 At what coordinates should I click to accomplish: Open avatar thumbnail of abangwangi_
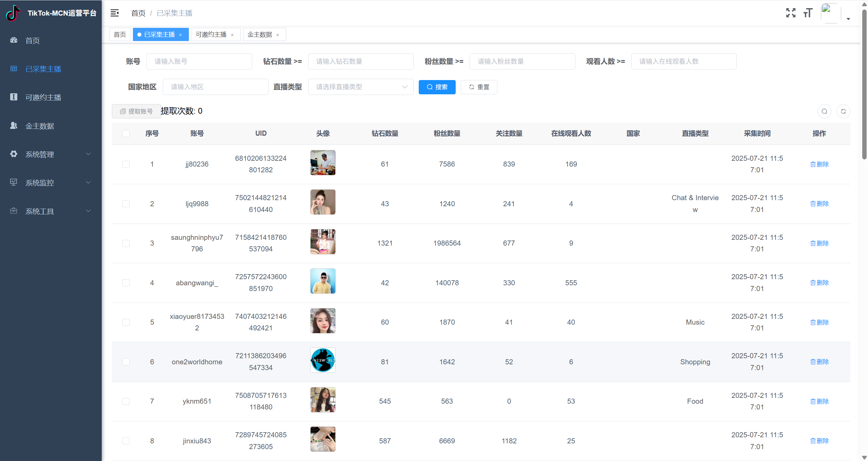pos(323,281)
